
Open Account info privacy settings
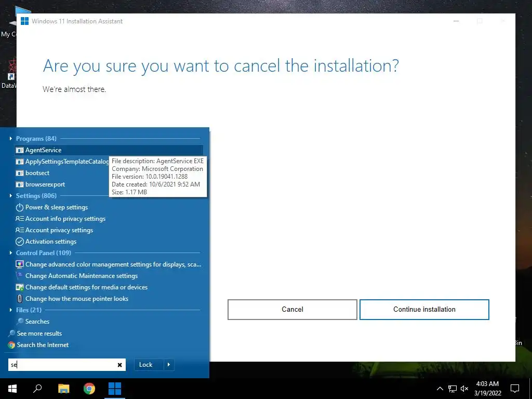pyautogui.click(x=65, y=219)
